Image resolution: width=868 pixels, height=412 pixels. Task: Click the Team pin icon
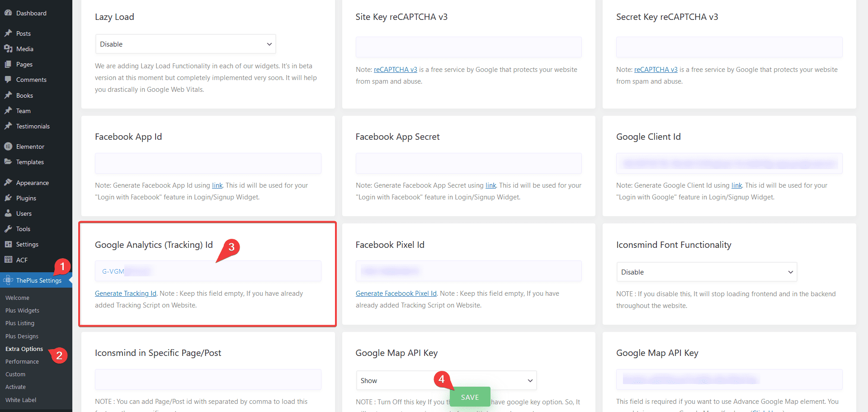point(8,111)
